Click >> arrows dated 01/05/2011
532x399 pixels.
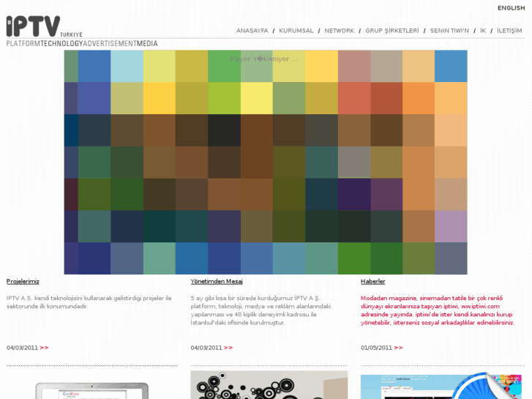398,347
